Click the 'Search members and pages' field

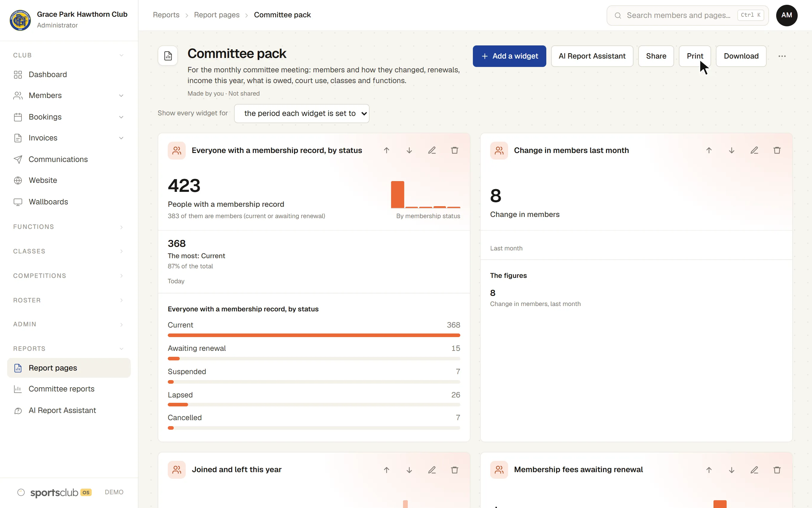pos(688,16)
